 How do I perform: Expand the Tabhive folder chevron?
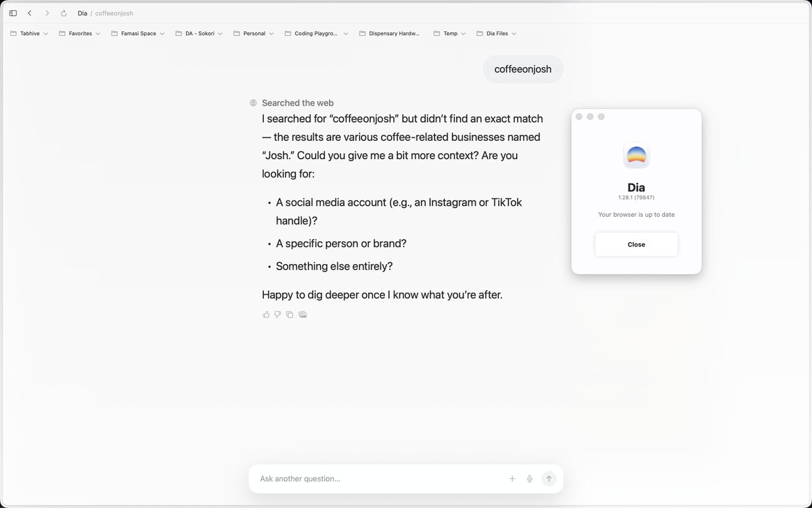point(45,33)
